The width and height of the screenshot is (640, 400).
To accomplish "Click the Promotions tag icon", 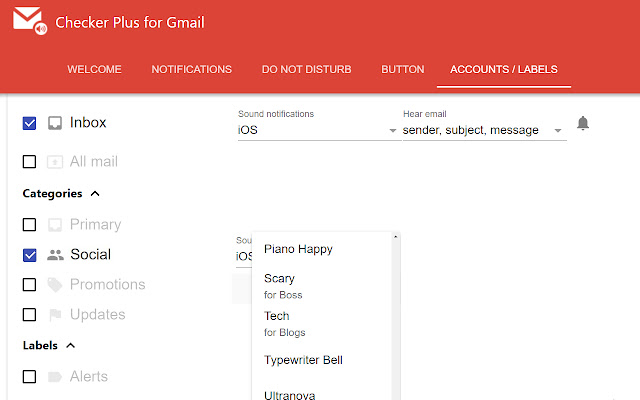I will coord(55,285).
